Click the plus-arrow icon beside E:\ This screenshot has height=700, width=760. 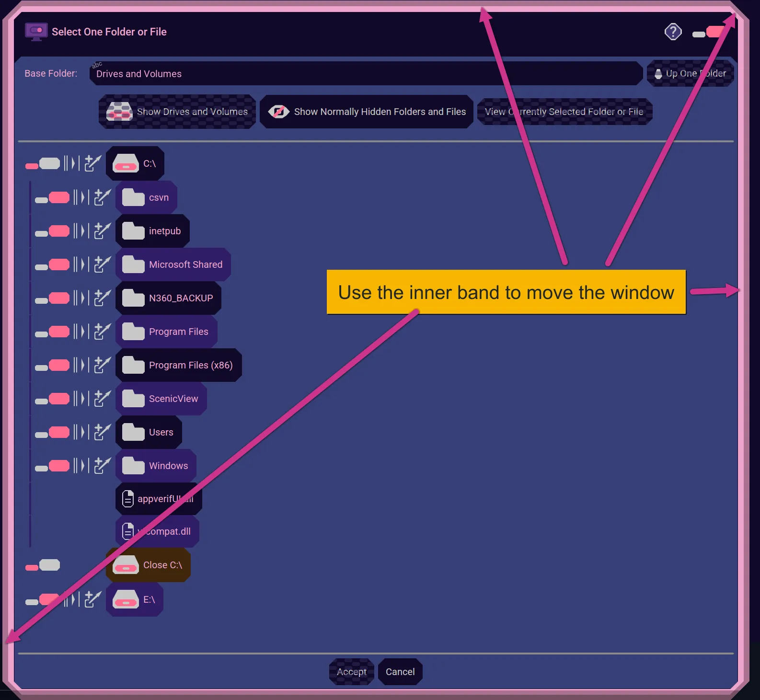[x=93, y=599]
